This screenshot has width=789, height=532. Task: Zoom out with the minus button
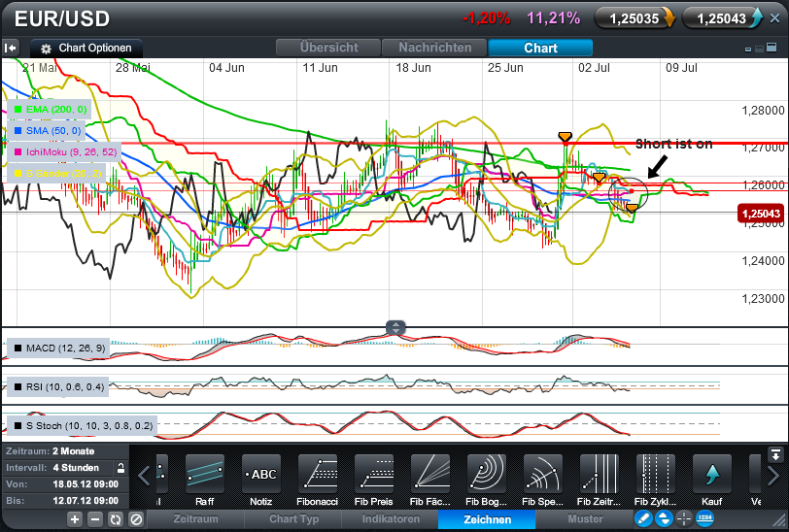pos(95,519)
